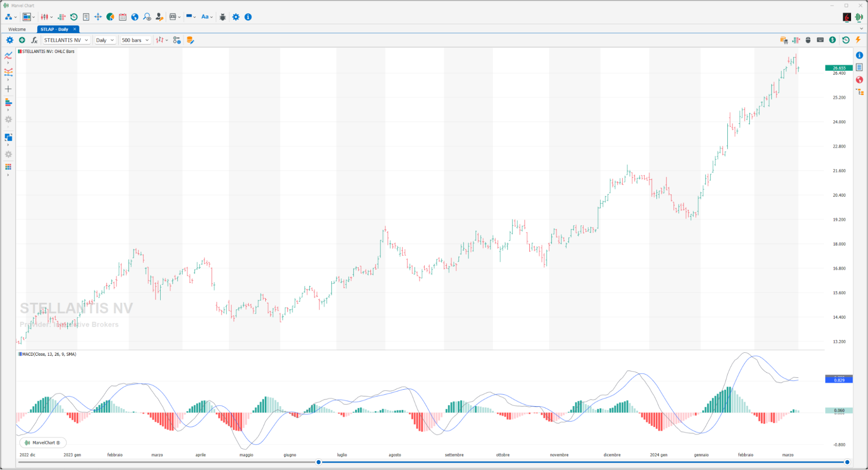Click the green dollar sign icon
The width and height of the screenshot is (868, 470).
(x=832, y=40)
